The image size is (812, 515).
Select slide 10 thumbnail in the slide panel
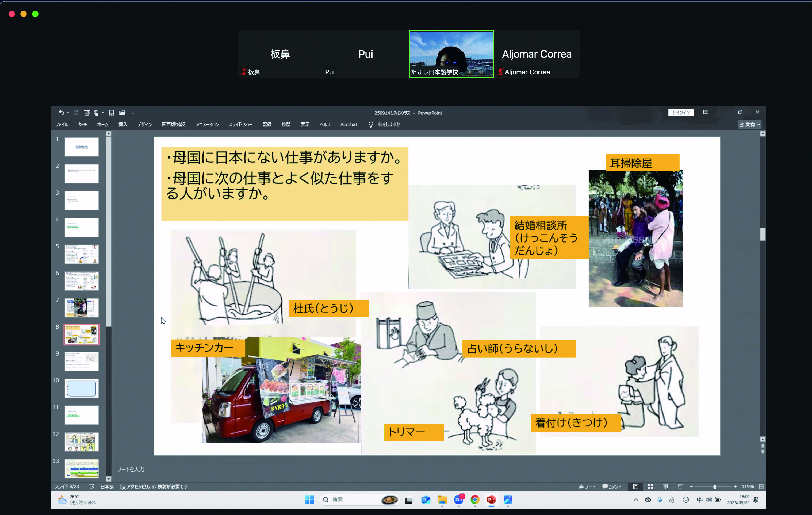81,388
